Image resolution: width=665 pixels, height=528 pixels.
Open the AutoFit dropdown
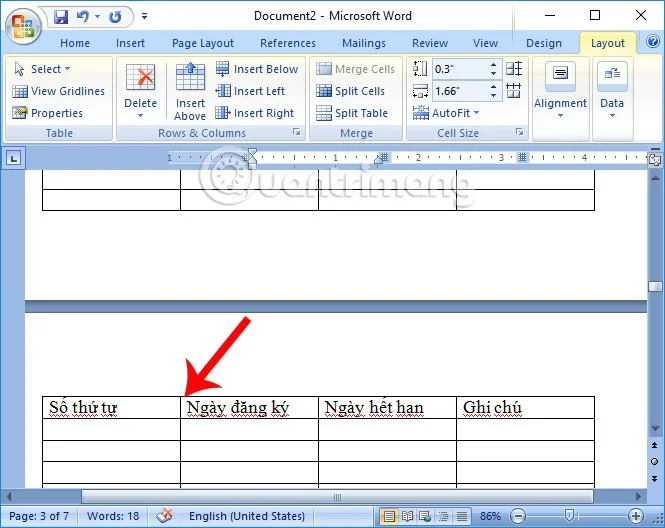(446, 113)
